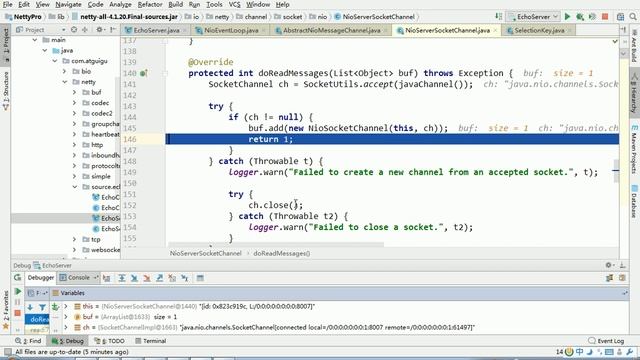The image size is (640, 360).
Task: Switch to NioEventLoop.java tab
Action: pyautogui.click(x=231, y=30)
